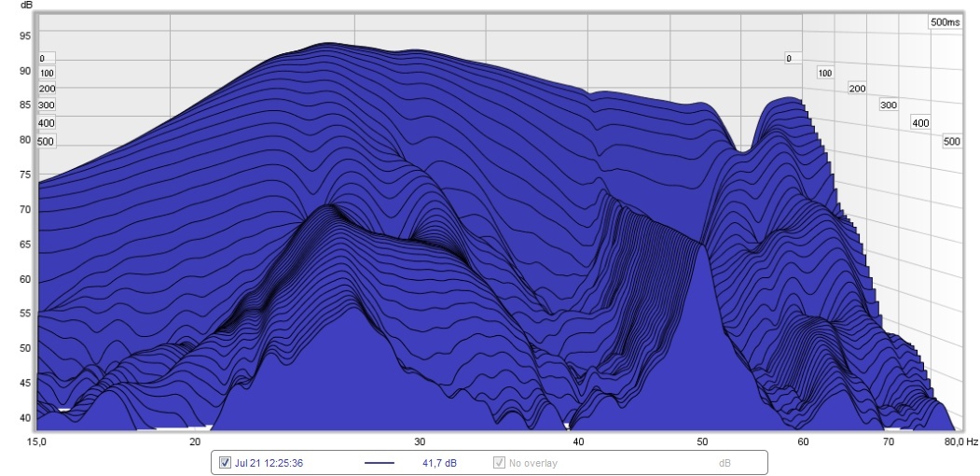
Task: Click the 500ms time span label
Action: tap(945, 21)
